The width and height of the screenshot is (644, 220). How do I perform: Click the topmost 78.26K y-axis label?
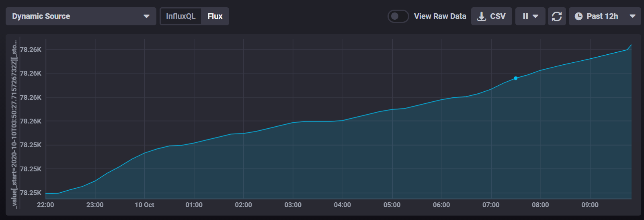31,50
